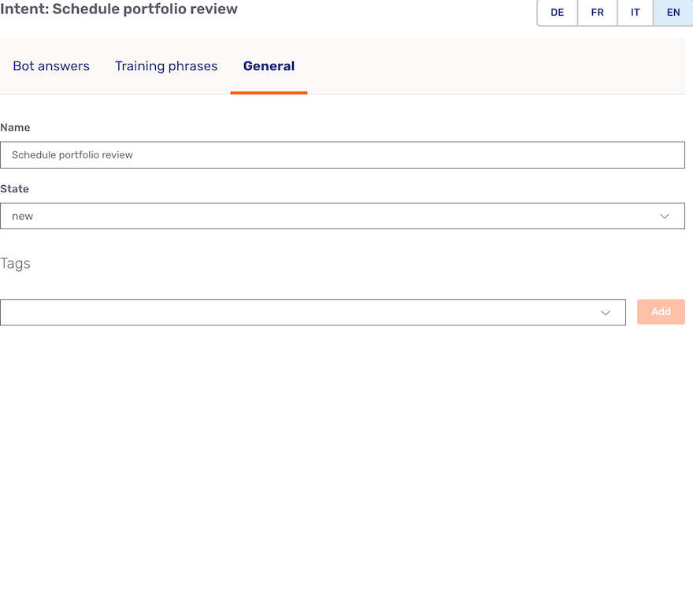Select the General tab
693x616 pixels.
pos(269,66)
